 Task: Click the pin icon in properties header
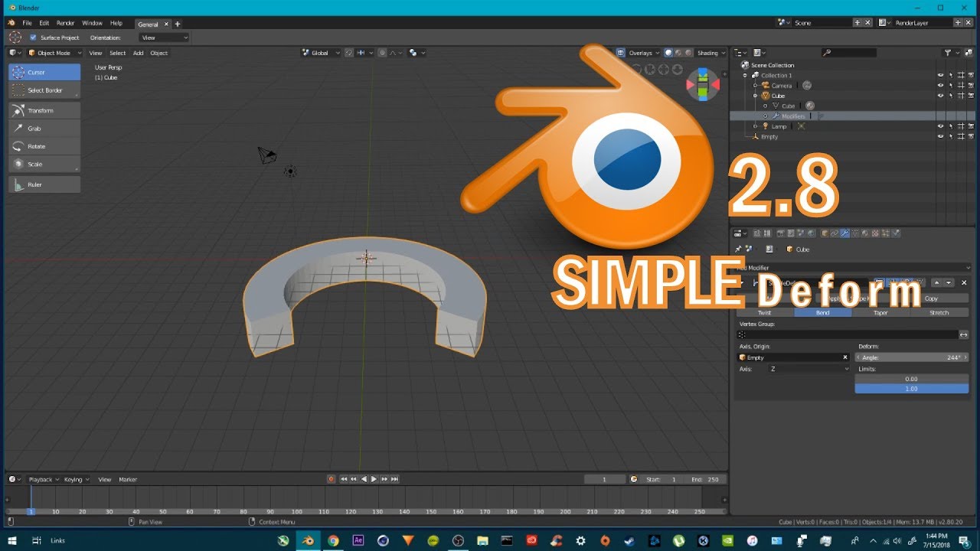738,249
